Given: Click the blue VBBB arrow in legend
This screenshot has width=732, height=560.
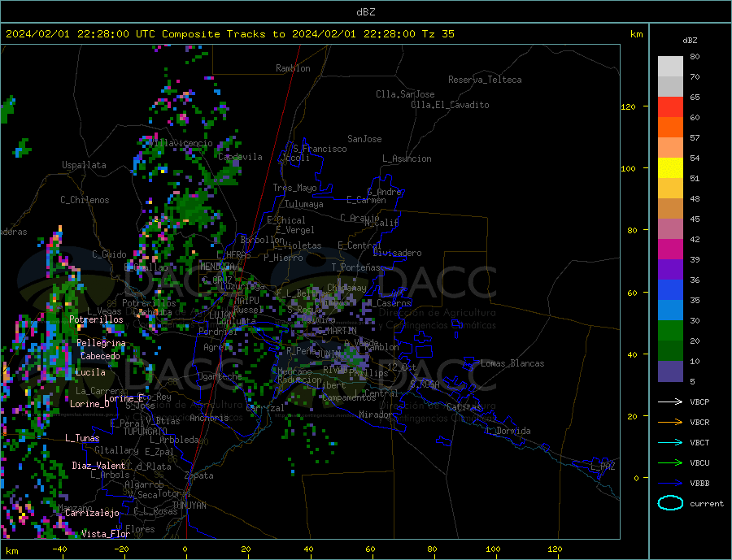Looking at the screenshot, I should click(670, 484).
